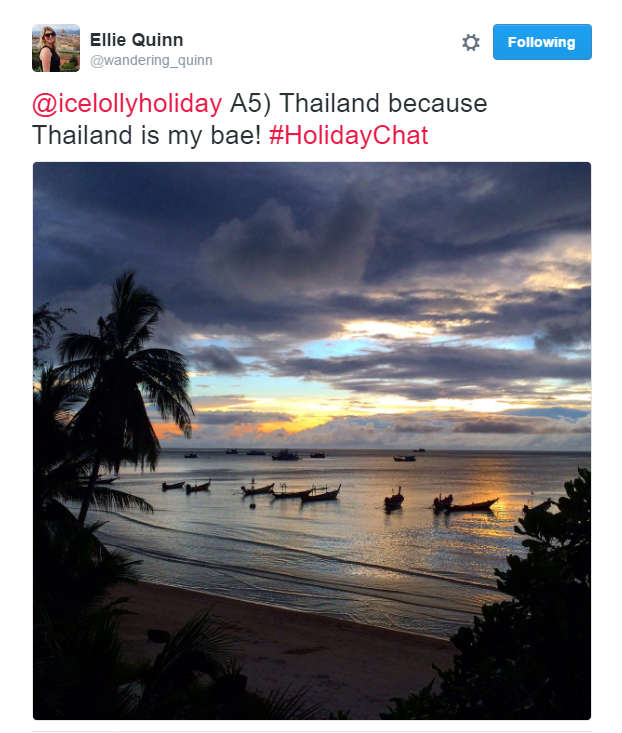Click the 'A5) Thailand because' tweet text
Viewport: 622px width, 733px height.
pyautogui.click(x=358, y=103)
